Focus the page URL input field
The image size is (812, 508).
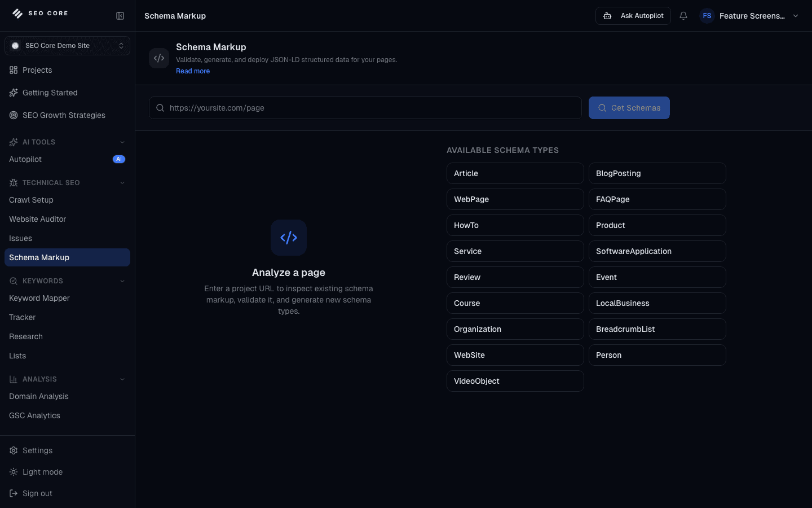(x=365, y=108)
